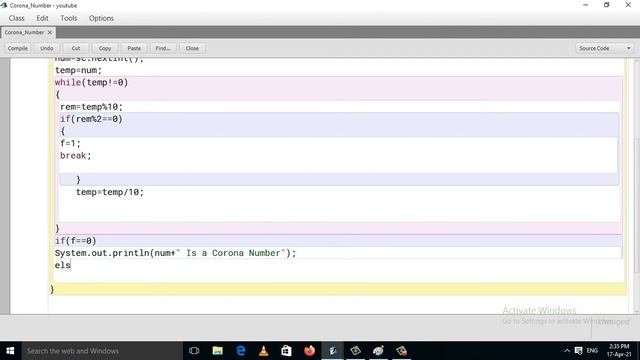This screenshot has height=360, width=640.
Task: Open Task View from taskbar
Action: [194, 351]
